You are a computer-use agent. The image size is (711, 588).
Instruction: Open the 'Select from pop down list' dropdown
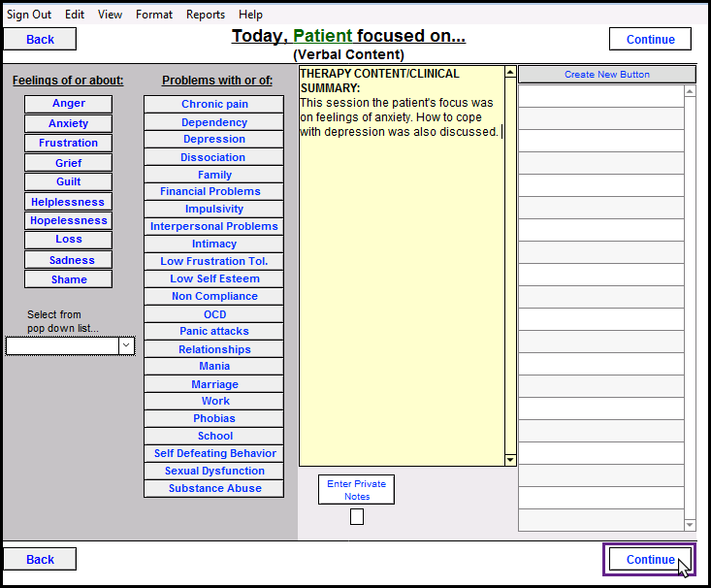(125, 346)
